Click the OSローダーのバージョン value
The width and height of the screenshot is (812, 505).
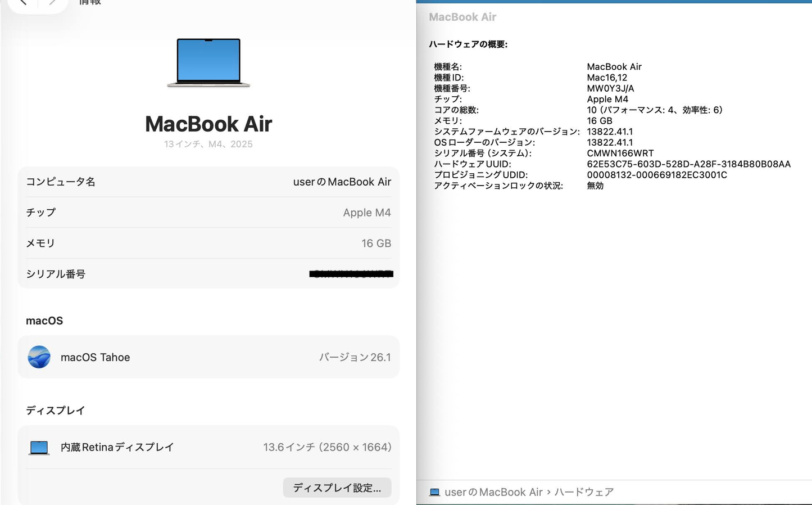(610, 142)
